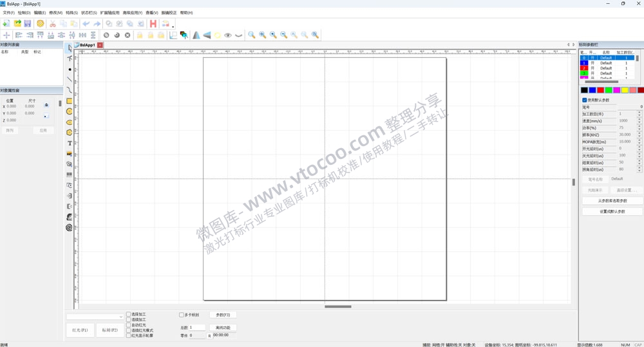Image resolution: width=644 pixels, height=347 pixels.
Task: Select the line draw tool
Action: click(x=70, y=79)
